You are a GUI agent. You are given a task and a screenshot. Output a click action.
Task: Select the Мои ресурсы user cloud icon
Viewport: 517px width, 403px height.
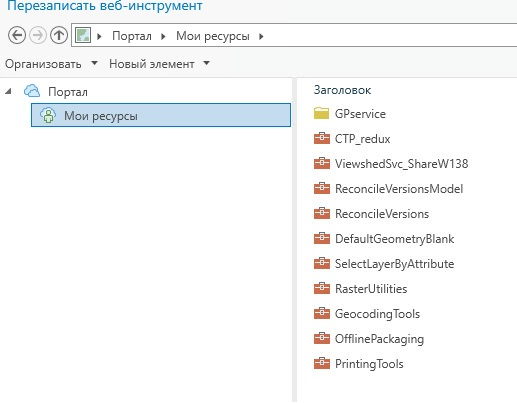click(x=48, y=115)
